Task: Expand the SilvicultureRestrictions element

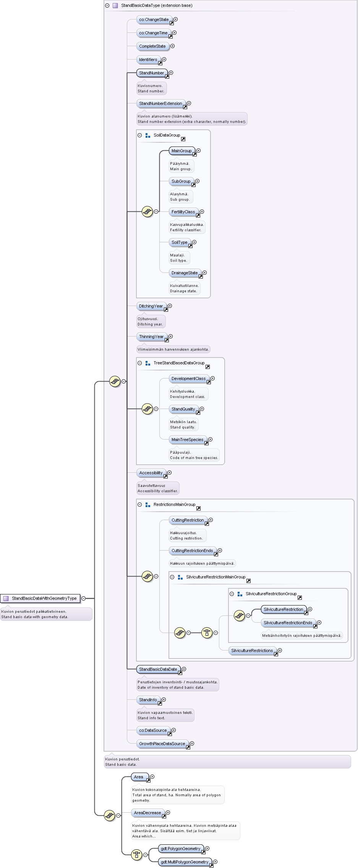Action: (x=280, y=650)
